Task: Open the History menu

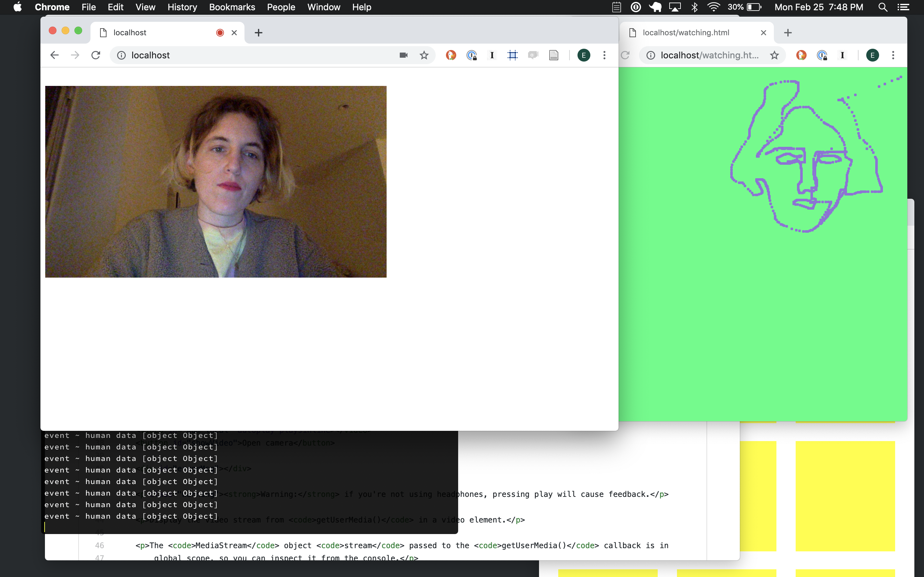Action: coord(182,7)
